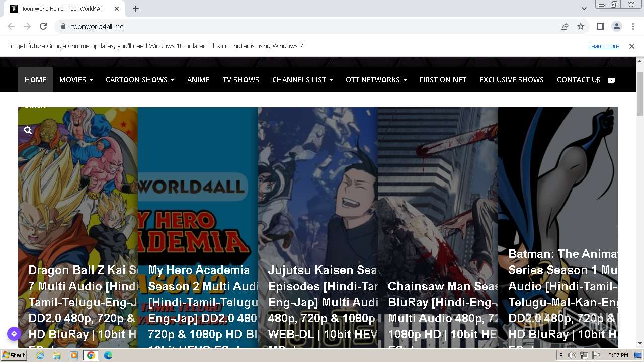Click the volume speaker tray icon

point(572,355)
